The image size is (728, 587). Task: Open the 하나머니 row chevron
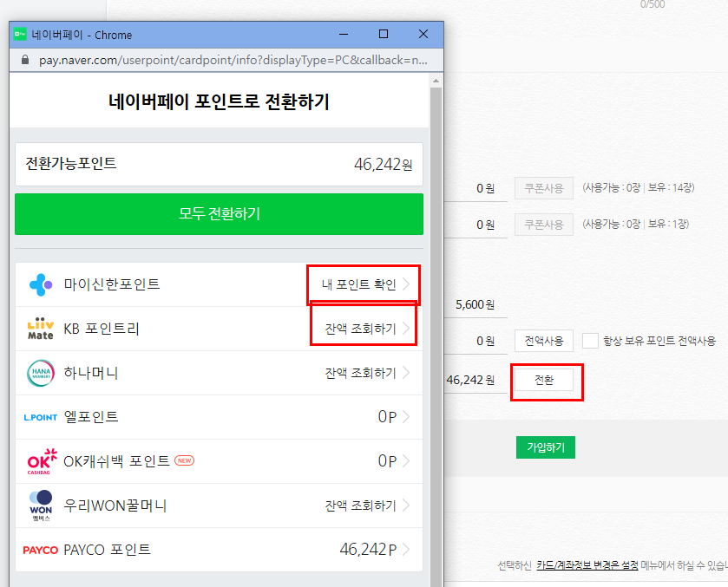point(406,373)
